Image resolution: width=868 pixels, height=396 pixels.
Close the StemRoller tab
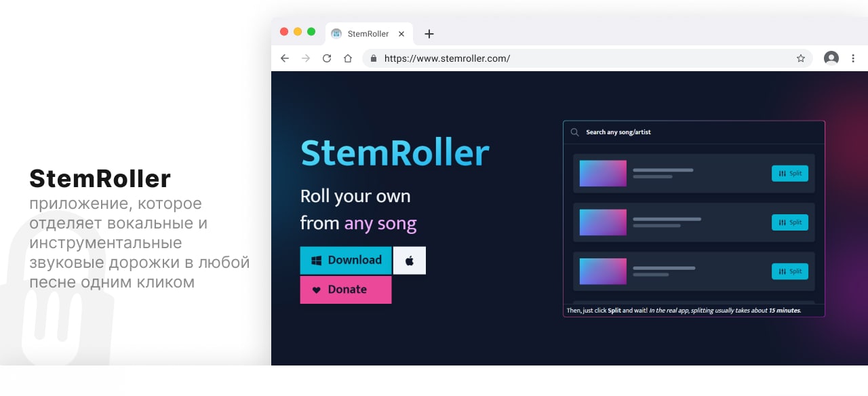(401, 34)
